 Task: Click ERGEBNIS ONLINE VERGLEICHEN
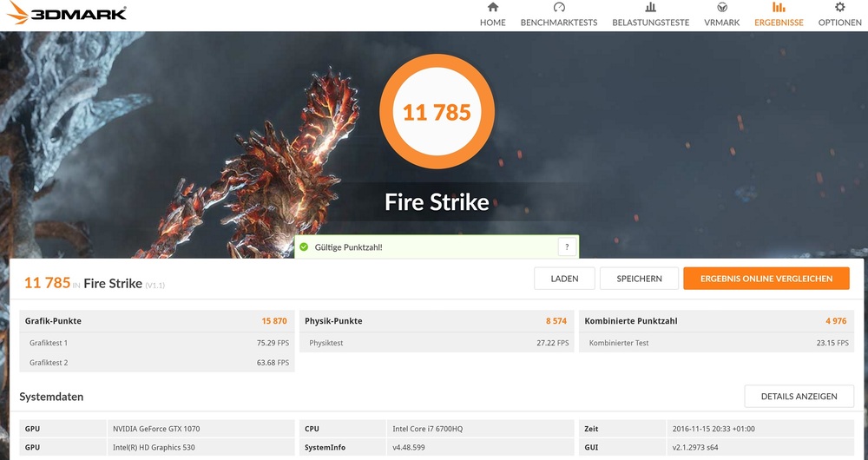coord(766,279)
